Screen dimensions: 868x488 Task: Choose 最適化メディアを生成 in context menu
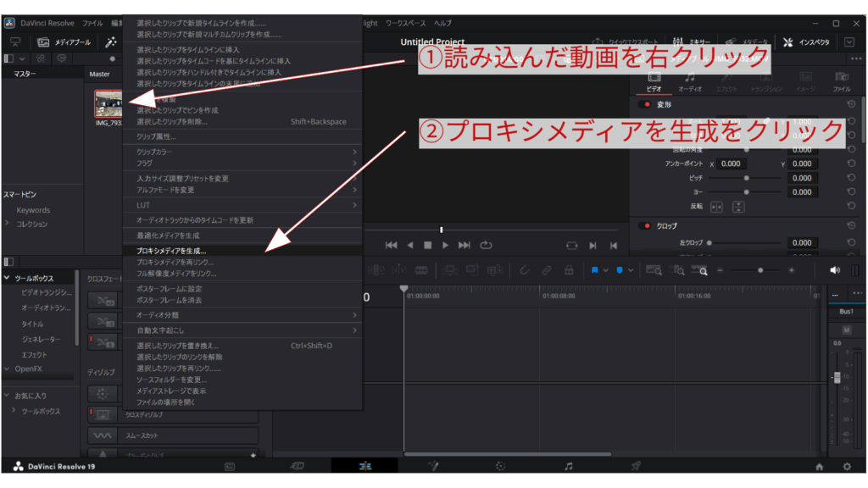click(242, 236)
